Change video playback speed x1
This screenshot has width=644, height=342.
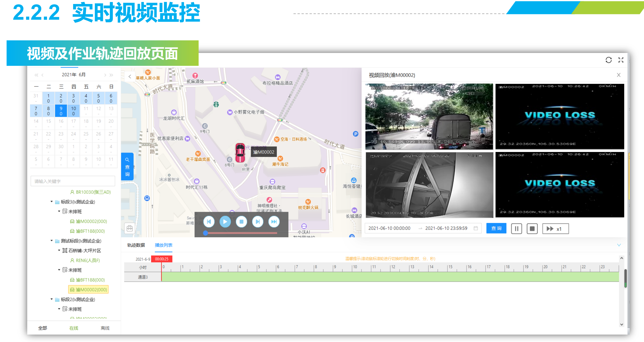coord(555,229)
